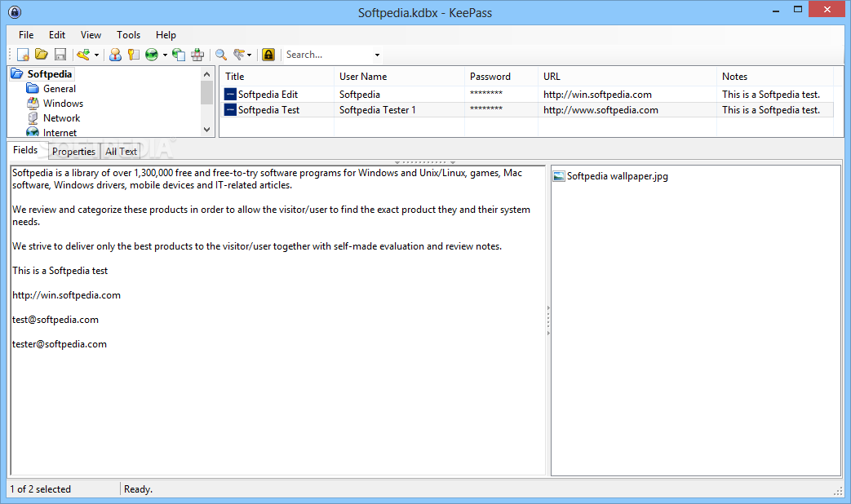Switch to the Fields tab
The height and width of the screenshot is (504, 851).
[x=25, y=150]
